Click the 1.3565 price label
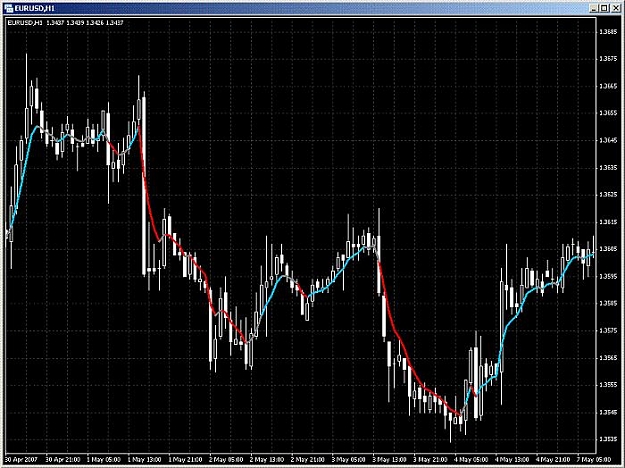This screenshot has height=468, width=625. click(x=608, y=358)
